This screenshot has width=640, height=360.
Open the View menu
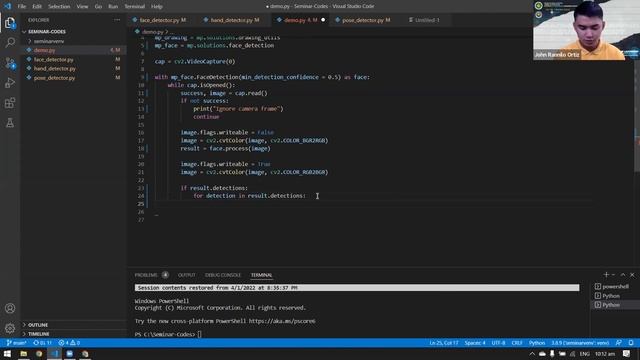click(82, 7)
